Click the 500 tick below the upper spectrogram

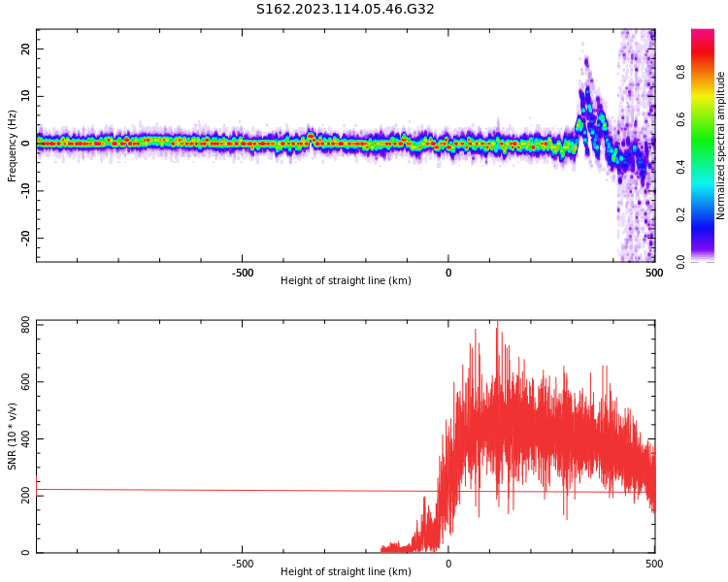coord(654,273)
